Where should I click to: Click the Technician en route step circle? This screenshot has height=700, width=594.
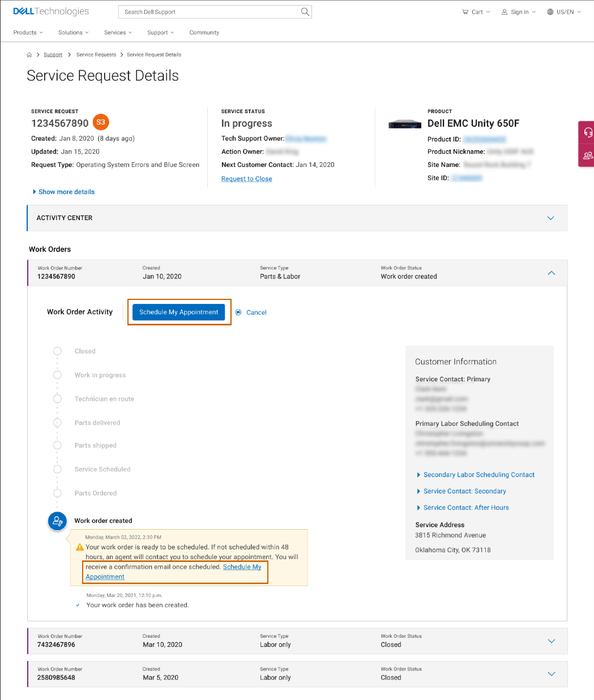pos(57,399)
